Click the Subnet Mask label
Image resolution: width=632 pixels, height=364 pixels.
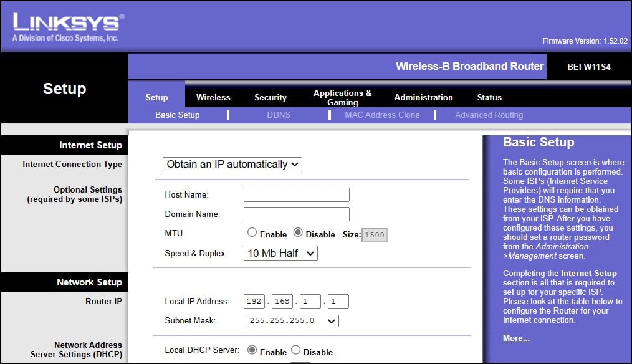[190, 320]
